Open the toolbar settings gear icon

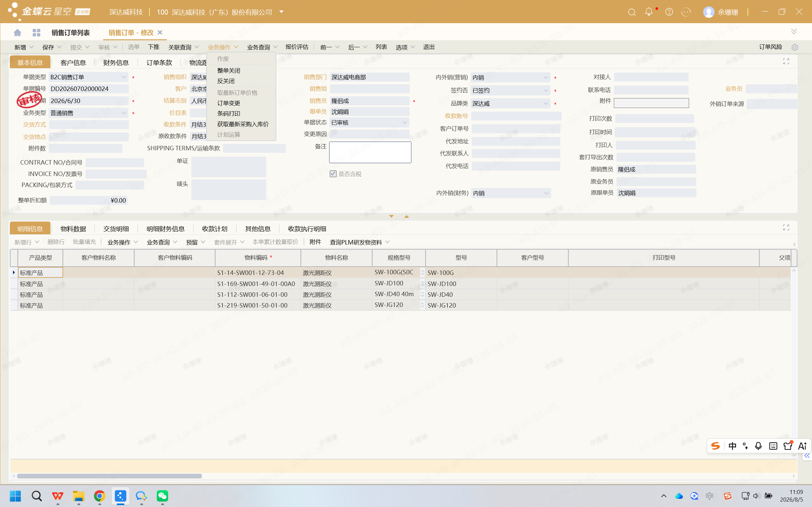795,47
